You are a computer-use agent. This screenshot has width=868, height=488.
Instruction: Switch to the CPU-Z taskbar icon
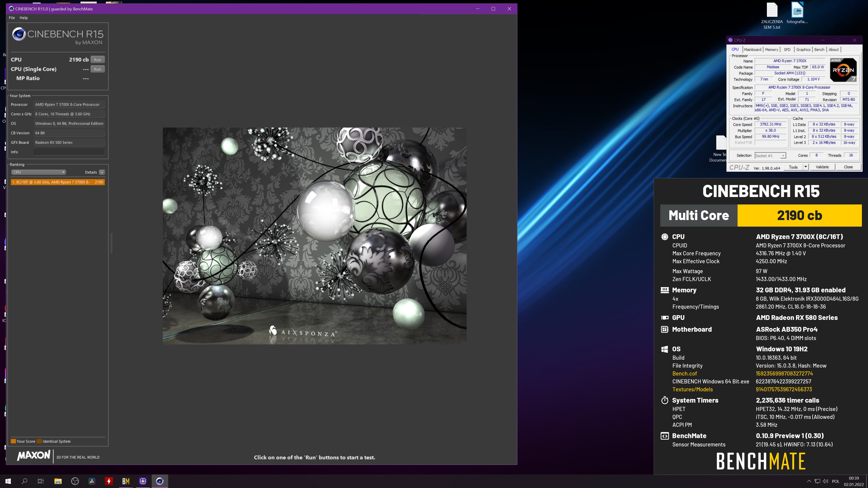tap(143, 481)
